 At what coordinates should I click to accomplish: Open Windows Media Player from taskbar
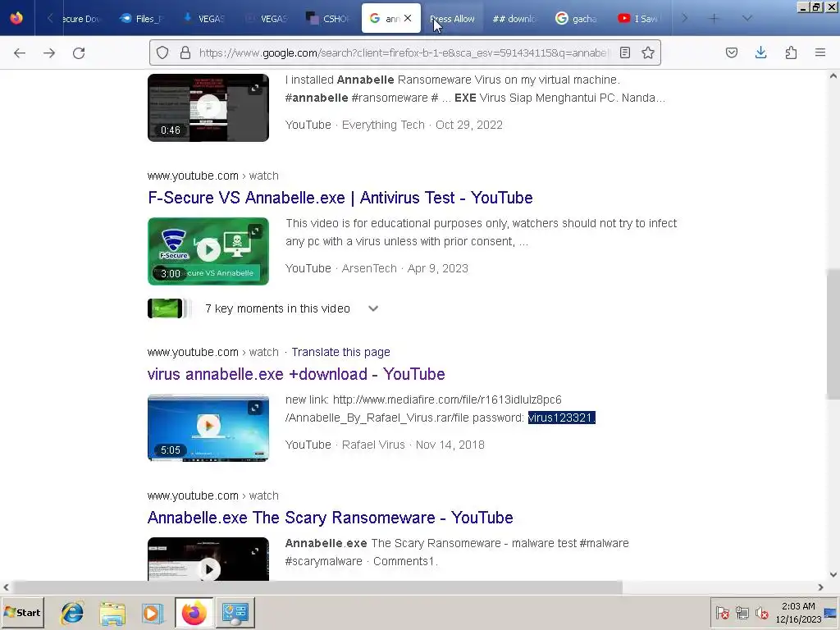[x=152, y=613]
